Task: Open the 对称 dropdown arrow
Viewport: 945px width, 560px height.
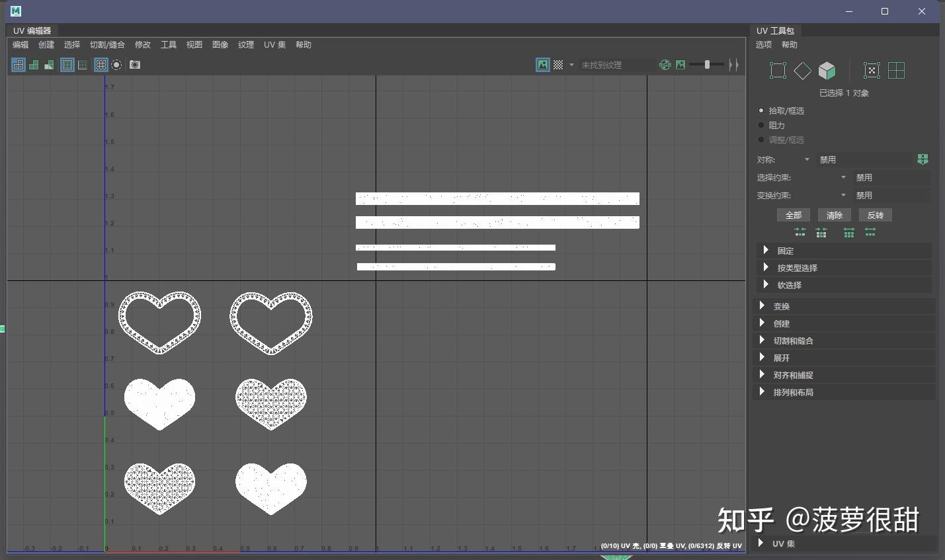Action: [x=807, y=159]
